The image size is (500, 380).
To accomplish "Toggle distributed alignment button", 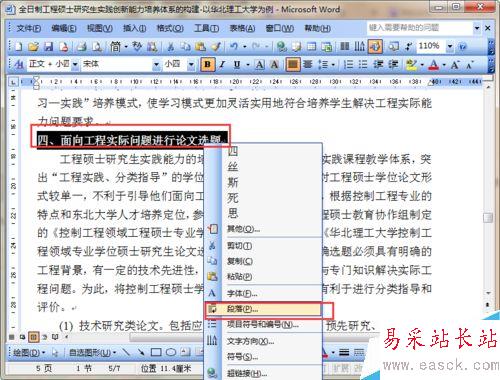I will coord(308,64).
